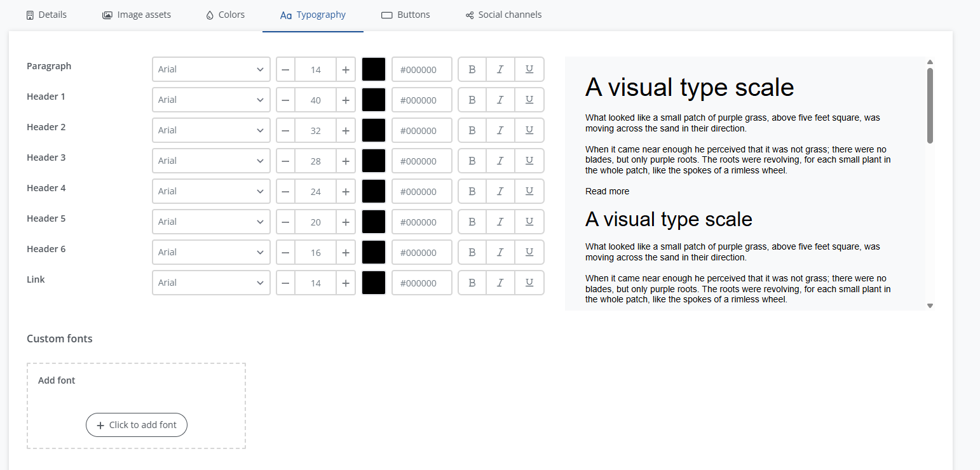Click plus icon for Header 3 size
This screenshot has height=470, width=980.
point(345,161)
